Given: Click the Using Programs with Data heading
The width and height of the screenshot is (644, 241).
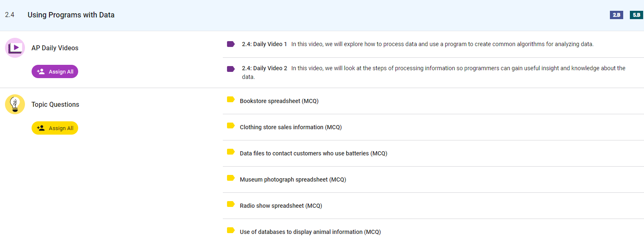Looking at the screenshot, I should pyautogui.click(x=71, y=15).
